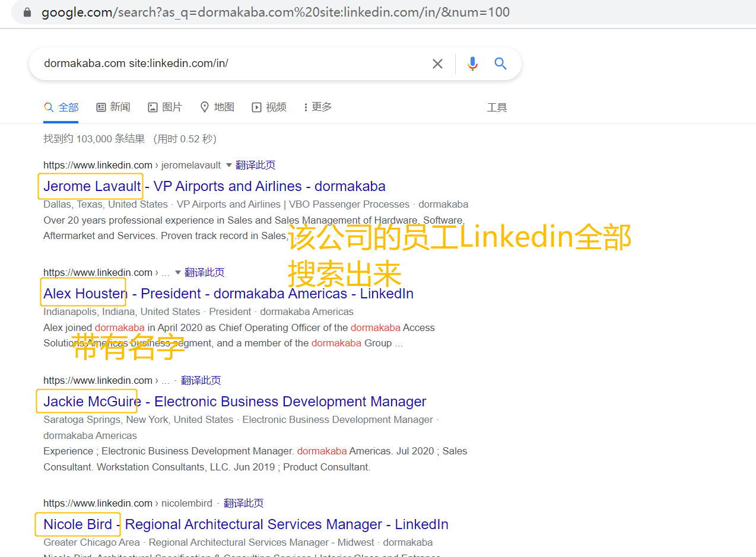Click the jeromelavault linkedin.com URL breadcrumb
756x557 pixels.
click(132, 165)
